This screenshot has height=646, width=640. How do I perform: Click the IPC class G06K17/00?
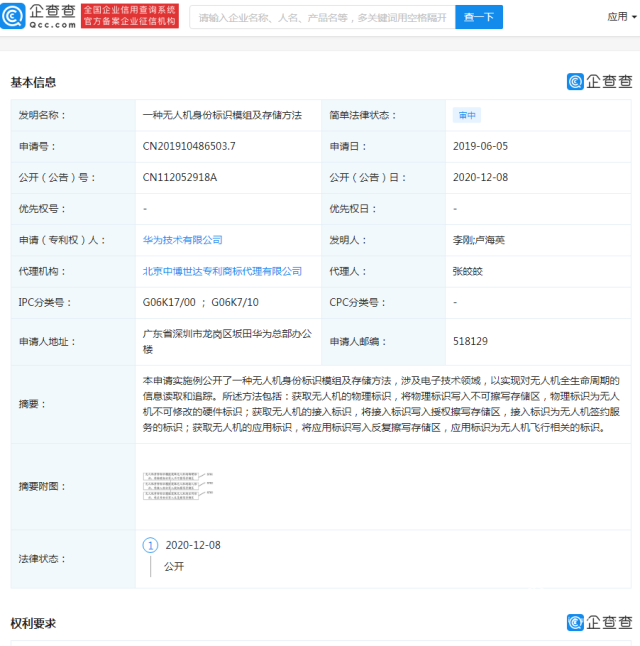(x=169, y=302)
